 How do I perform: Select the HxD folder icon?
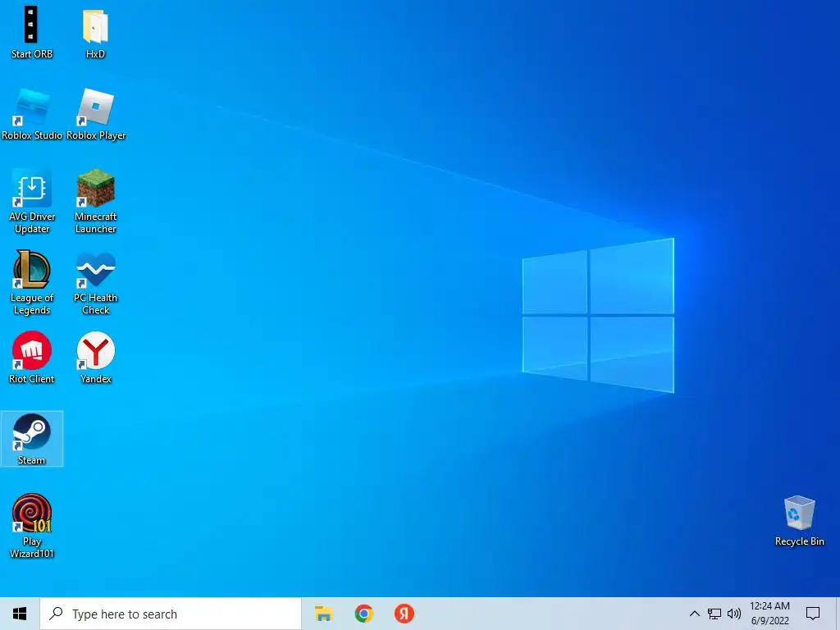click(95, 33)
